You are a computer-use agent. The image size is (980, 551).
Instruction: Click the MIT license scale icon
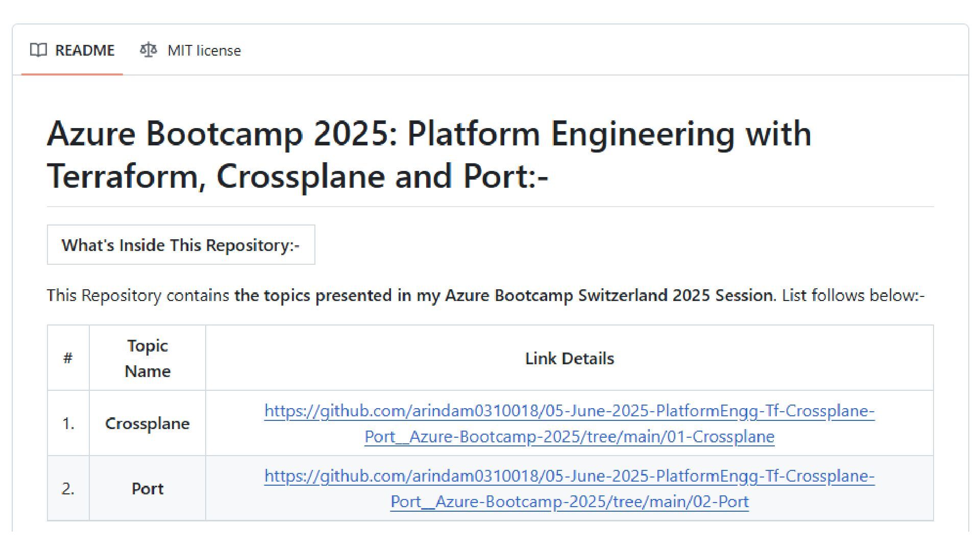tap(148, 50)
